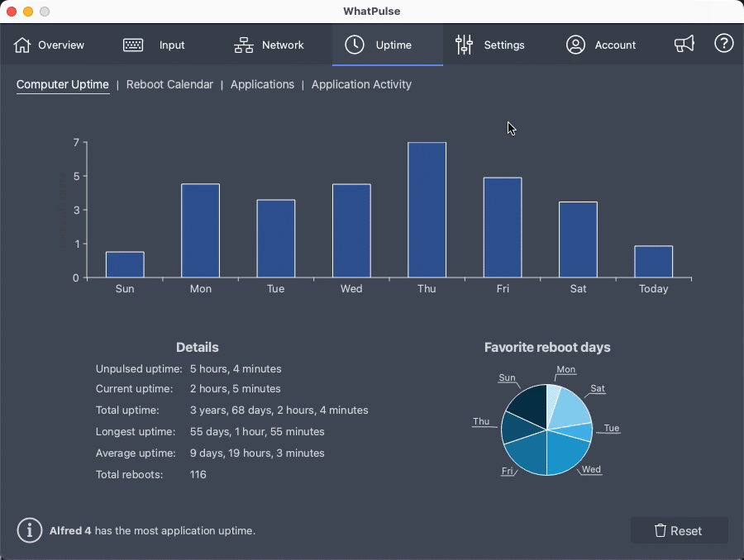
Task: Open Settings via the sliders icon
Action: (465, 45)
